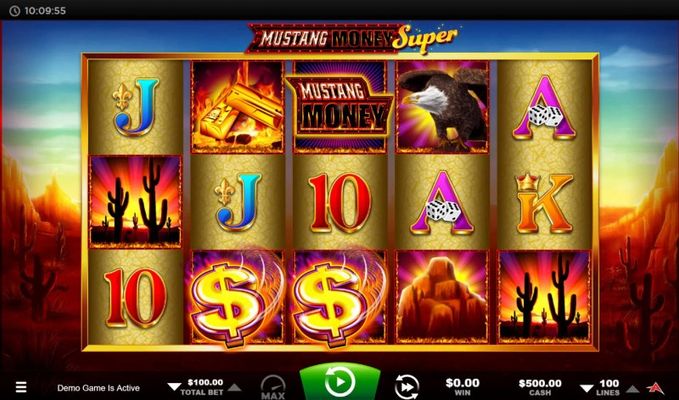Increase lines with up arrow
679x400 pixels.
click(x=633, y=388)
